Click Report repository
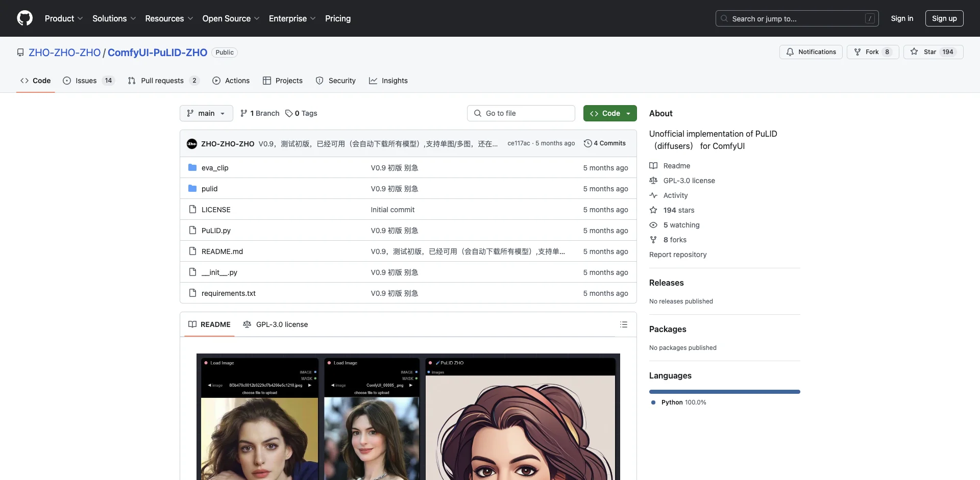The height and width of the screenshot is (480, 980). [x=678, y=255]
